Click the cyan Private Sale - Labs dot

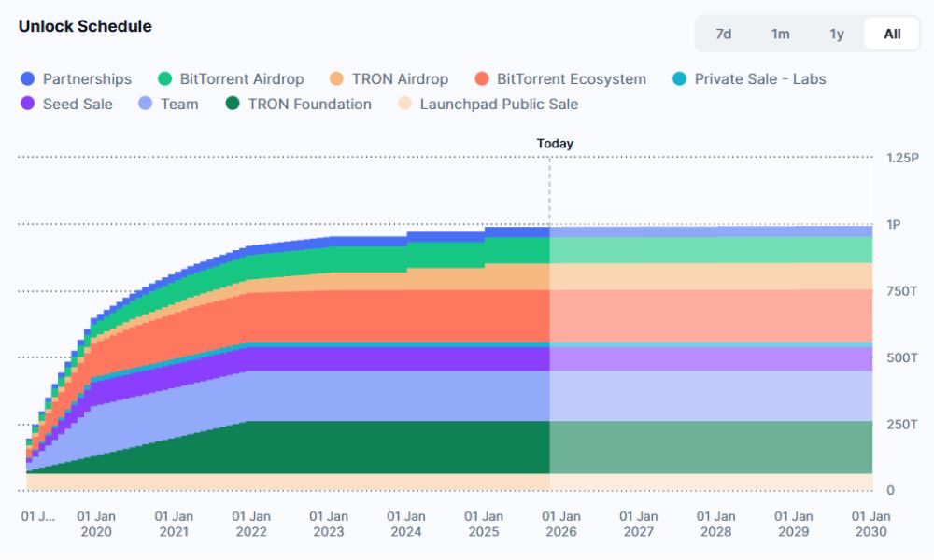680,79
